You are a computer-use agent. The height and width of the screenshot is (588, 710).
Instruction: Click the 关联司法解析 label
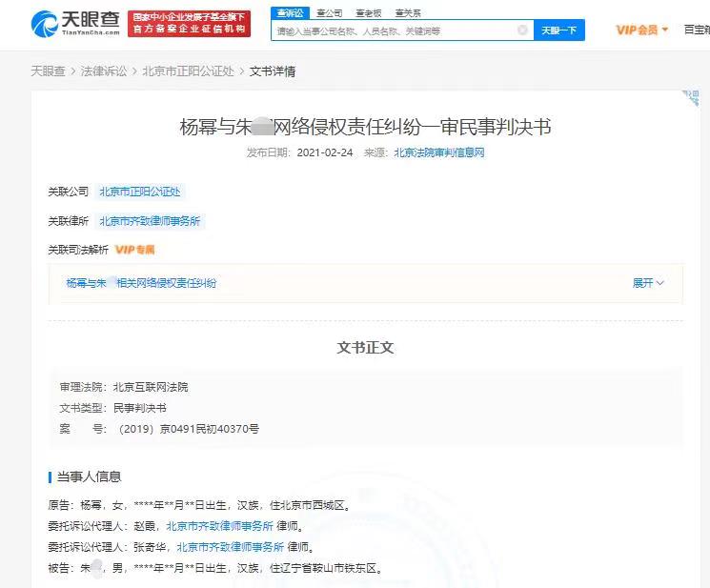[x=78, y=250]
